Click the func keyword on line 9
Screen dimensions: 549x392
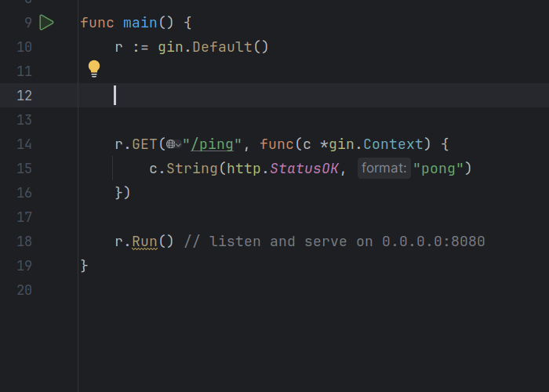click(97, 23)
